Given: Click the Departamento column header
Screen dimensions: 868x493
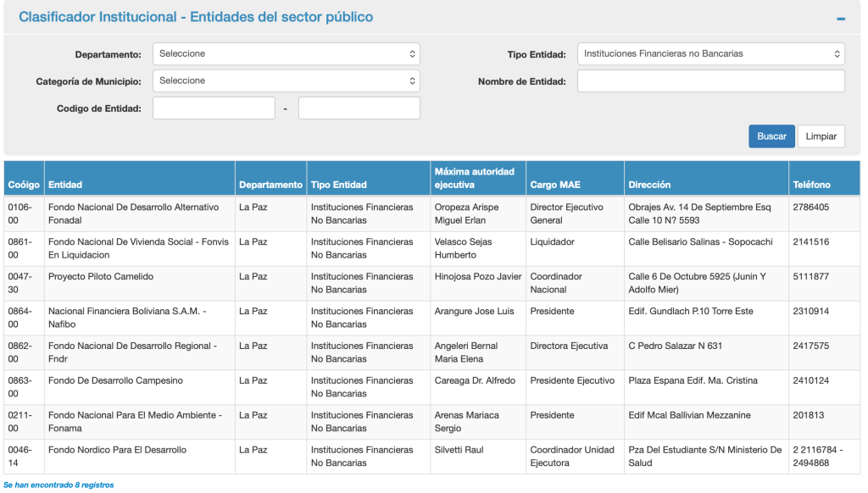Looking at the screenshot, I should pos(270,185).
